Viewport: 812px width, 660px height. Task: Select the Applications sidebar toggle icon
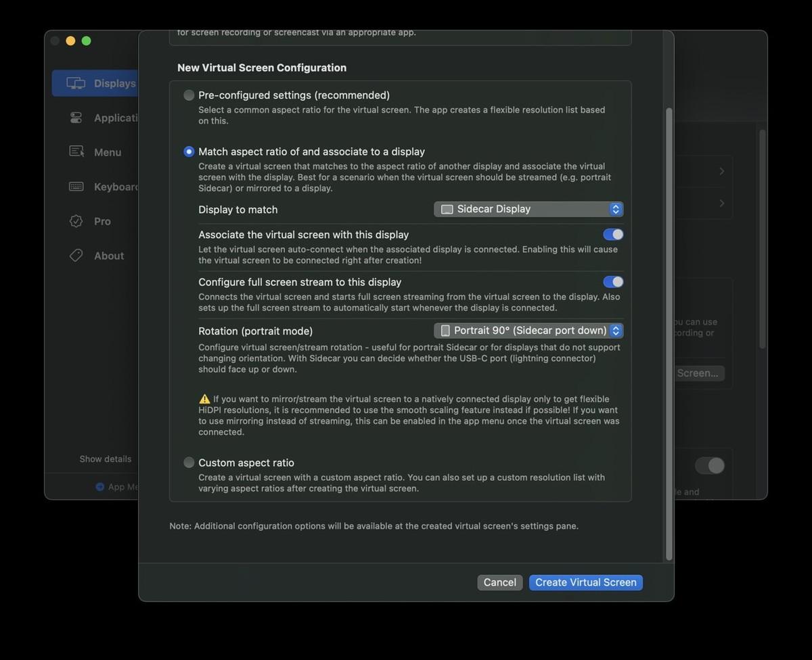point(76,118)
